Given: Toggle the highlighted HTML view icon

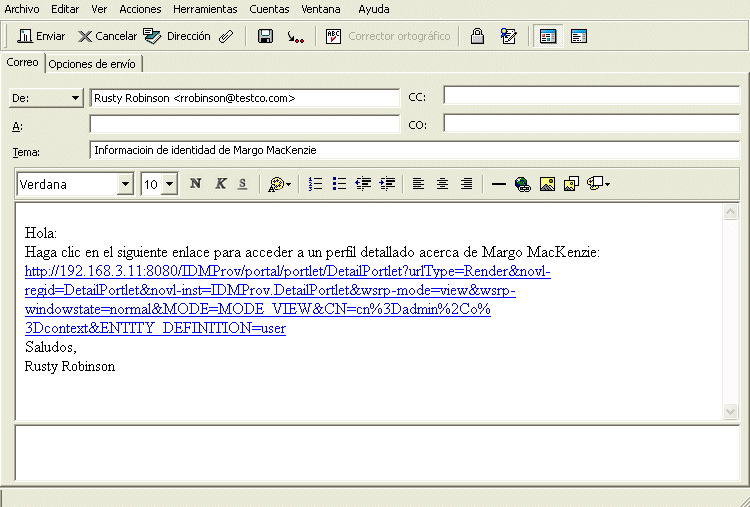Looking at the screenshot, I should click(548, 36).
